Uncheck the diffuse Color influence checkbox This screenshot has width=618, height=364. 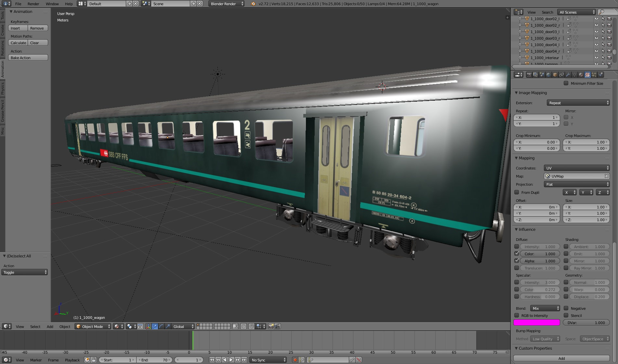click(x=517, y=254)
